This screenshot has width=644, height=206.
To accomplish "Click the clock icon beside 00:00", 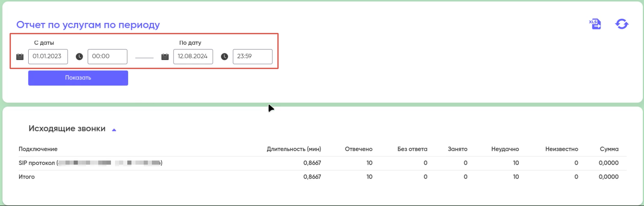I will [79, 57].
